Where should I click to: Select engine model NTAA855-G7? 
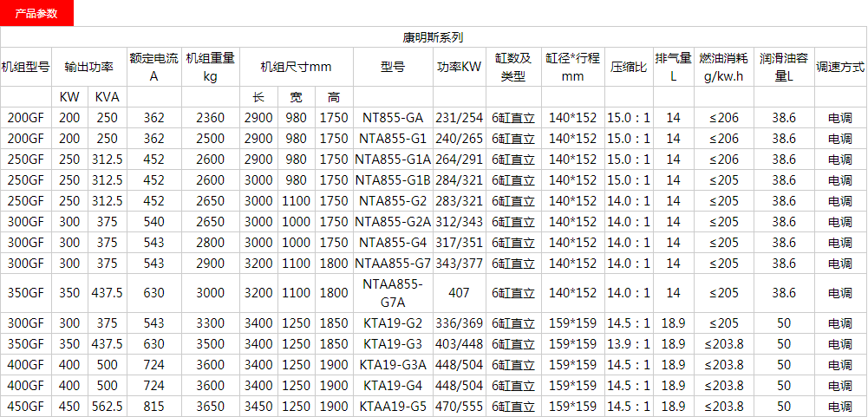(393, 264)
